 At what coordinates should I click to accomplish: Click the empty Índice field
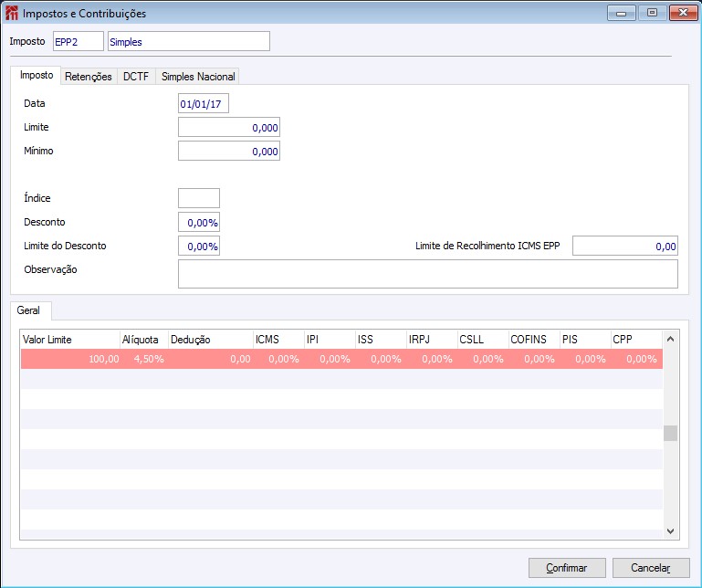pos(199,198)
